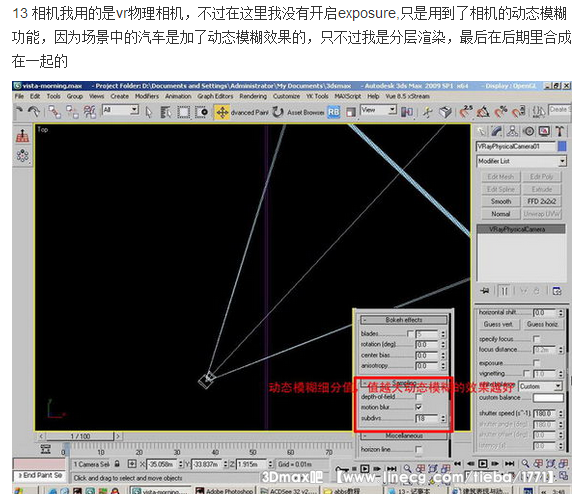Select VRayPhysicalCamera entry in modifier stack
The width and height of the screenshot is (583, 494).
click(521, 229)
